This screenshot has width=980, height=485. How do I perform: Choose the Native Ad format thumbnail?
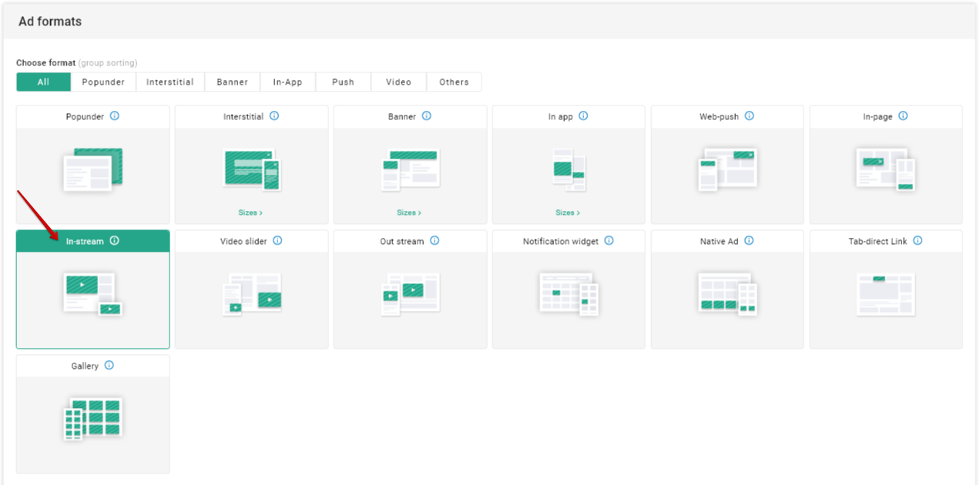pos(727,293)
